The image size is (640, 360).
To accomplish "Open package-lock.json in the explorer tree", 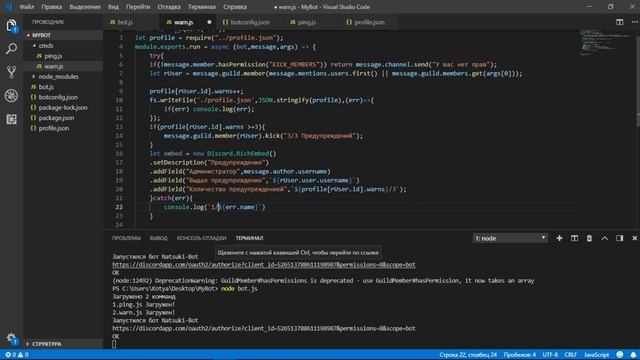I will click(x=63, y=107).
